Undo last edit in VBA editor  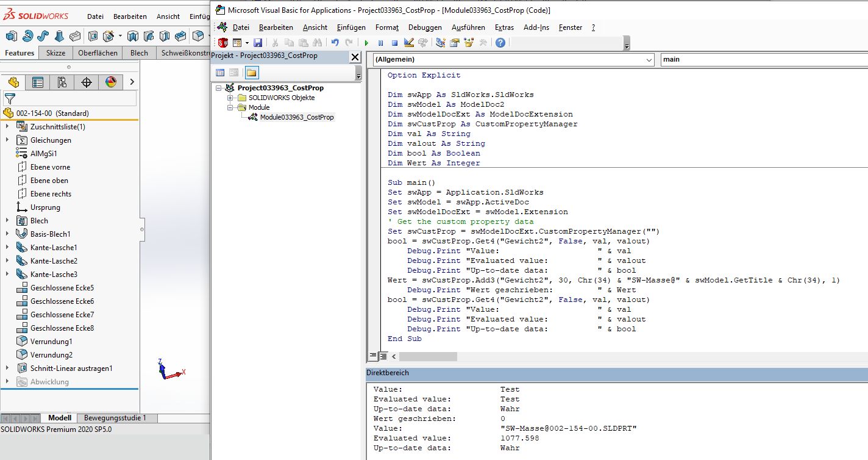pos(335,42)
